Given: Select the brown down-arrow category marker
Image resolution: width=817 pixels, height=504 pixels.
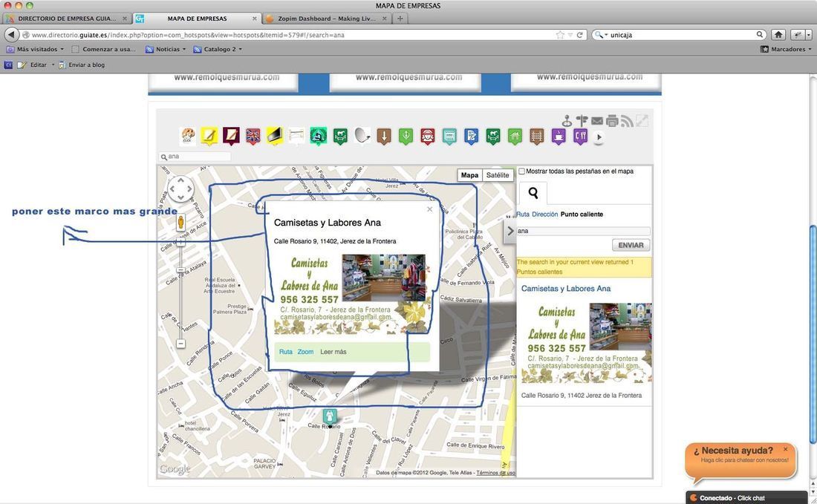Looking at the screenshot, I should point(384,136).
